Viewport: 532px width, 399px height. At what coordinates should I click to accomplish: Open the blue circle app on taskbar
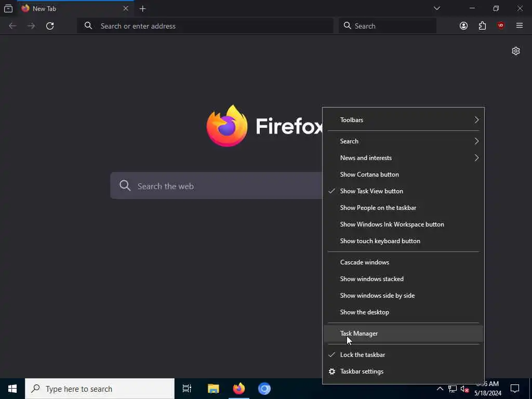(x=264, y=389)
